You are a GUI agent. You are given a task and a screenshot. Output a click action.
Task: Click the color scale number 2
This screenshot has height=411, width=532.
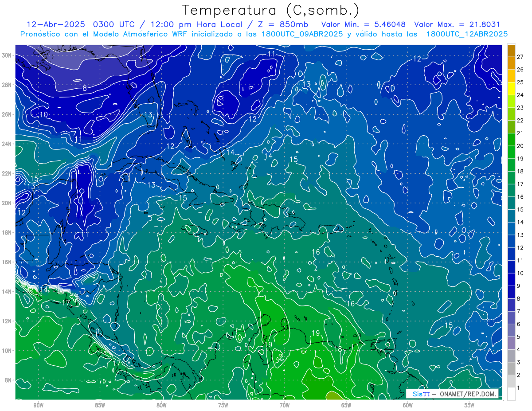519,375
